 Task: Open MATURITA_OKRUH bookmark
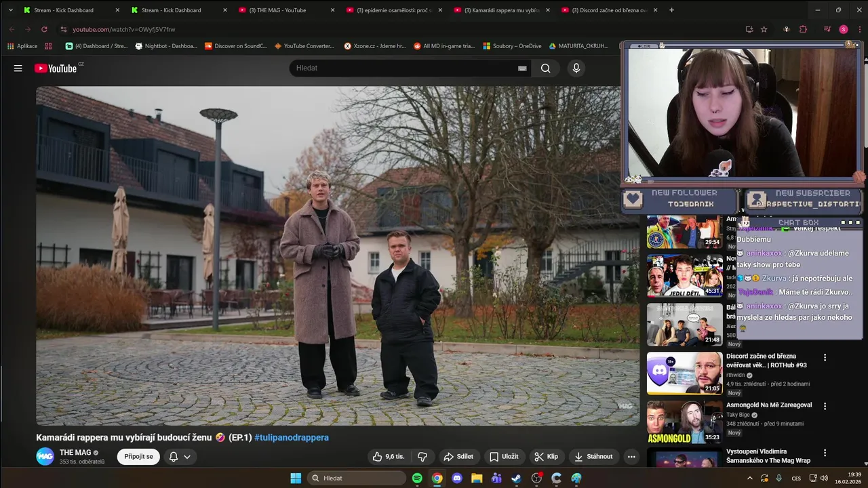click(x=578, y=46)
